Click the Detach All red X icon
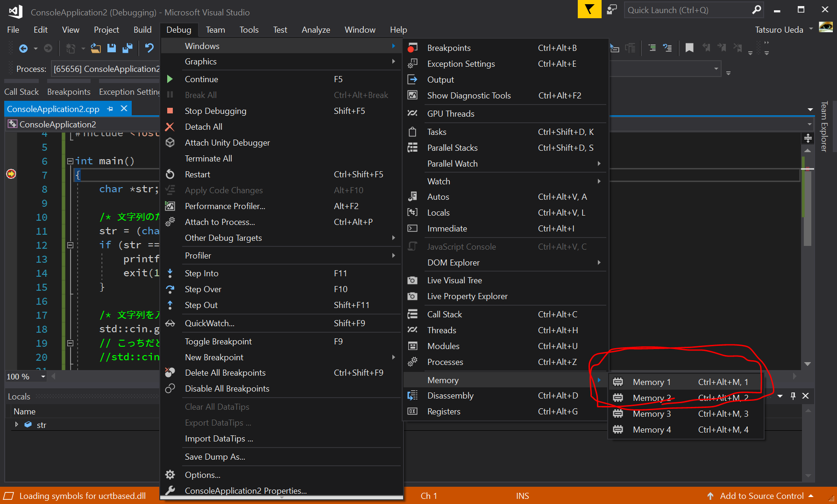 [x=170, y=127]
